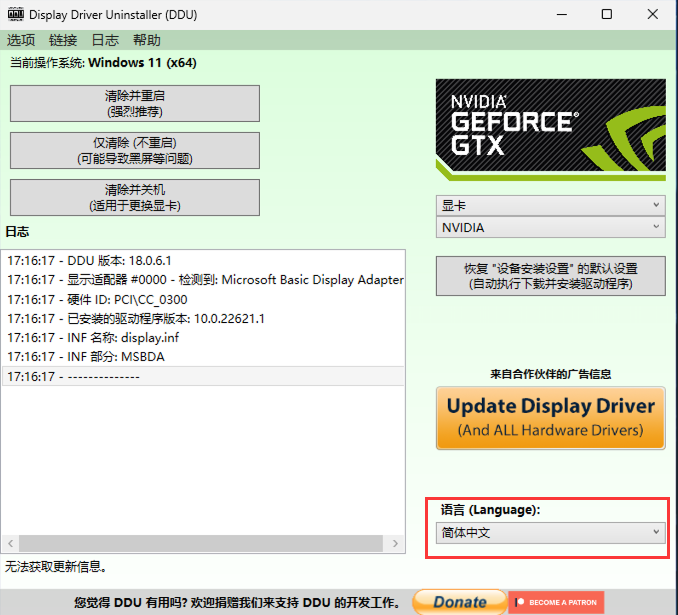Click the log scrollbar right arrow
The image size is (678, 615).
[395, 543]
